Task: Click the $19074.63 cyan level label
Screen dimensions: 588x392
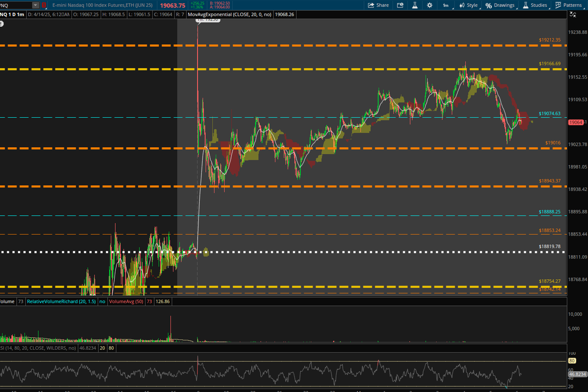Action: 549,113
